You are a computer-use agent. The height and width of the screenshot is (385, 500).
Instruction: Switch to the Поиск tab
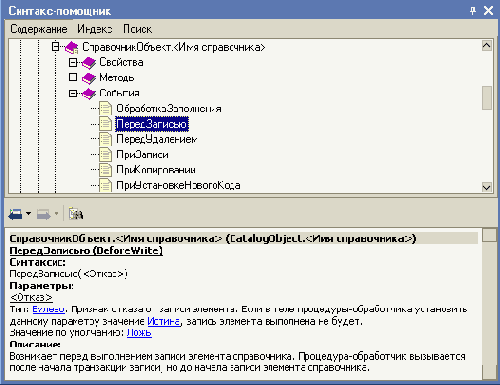click(x=137, y=29)
